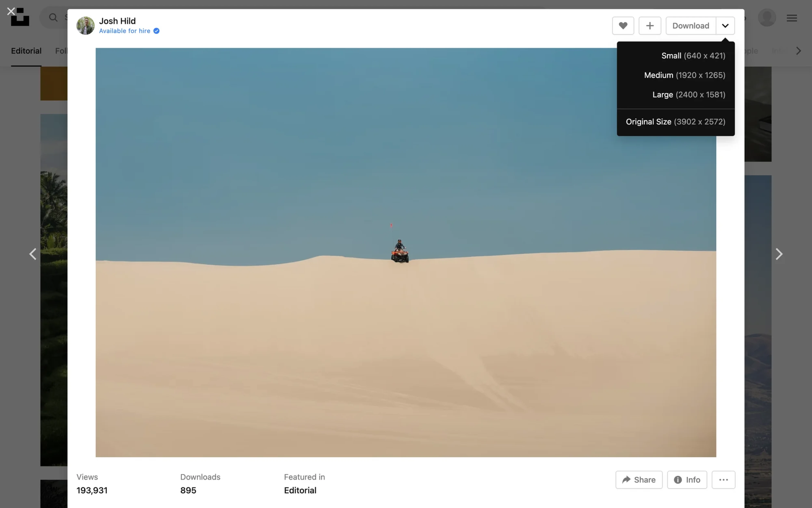Screen dimensions: 812x508
Task: Close the photo modal with the X icon
Action: tap(11, 11)
